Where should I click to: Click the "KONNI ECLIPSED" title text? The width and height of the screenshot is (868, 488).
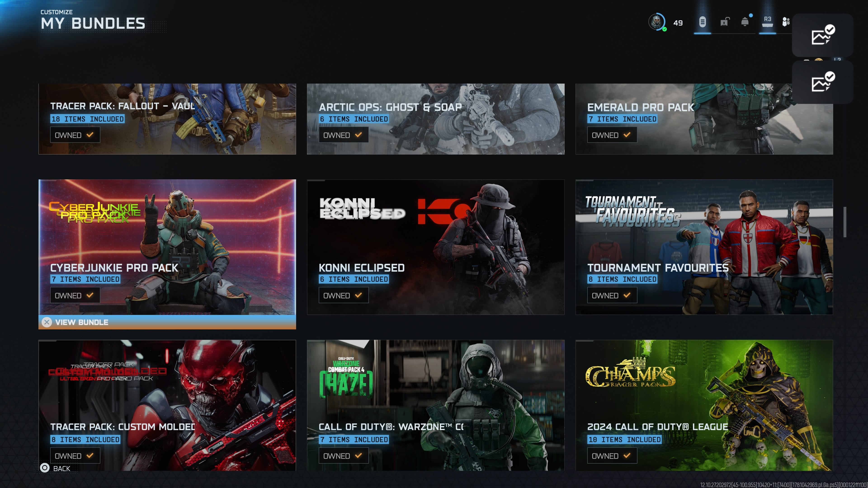[362, 268]
